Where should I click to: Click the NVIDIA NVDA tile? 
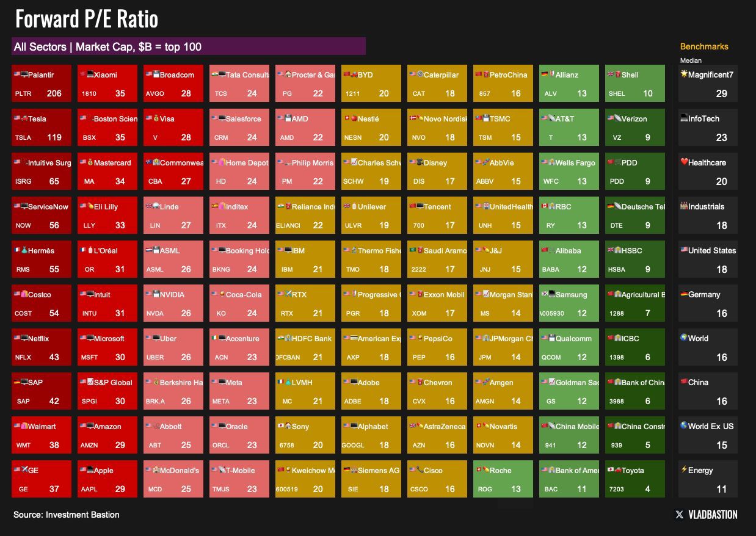(x=173, y=303)
